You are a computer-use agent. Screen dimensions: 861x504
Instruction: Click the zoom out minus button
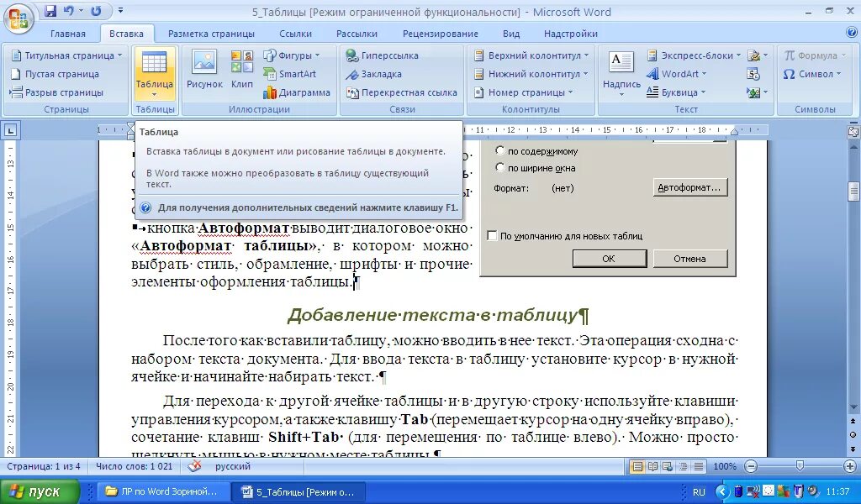coord(751,467)
